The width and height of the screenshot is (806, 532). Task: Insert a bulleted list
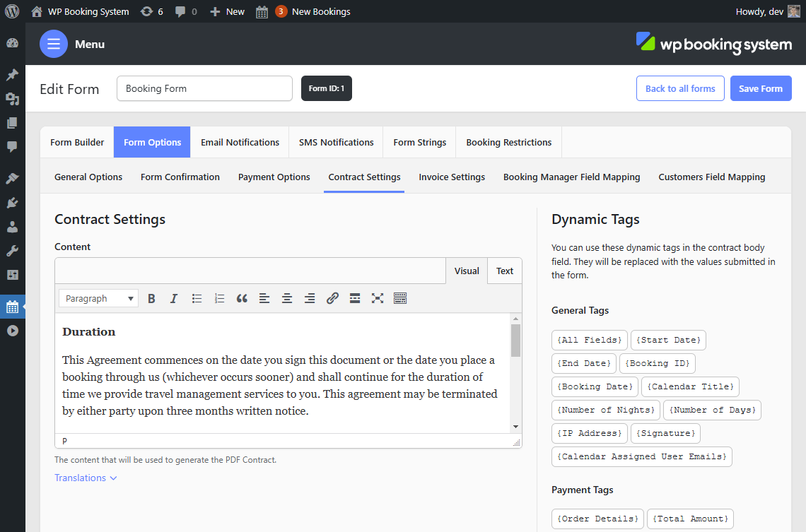[x=197, y=298]
